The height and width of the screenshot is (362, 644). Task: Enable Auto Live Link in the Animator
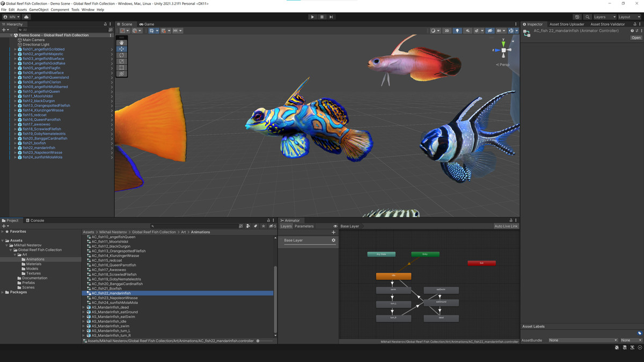click(505, 226)
